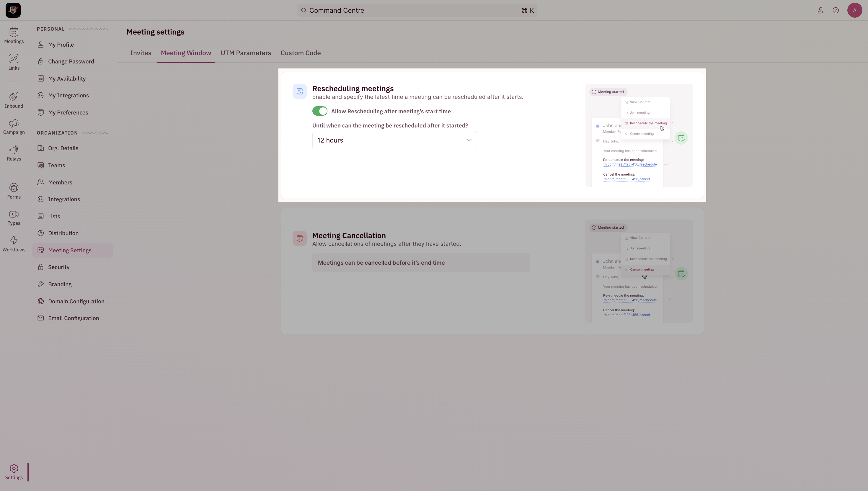Image resolution: width=868 pixels, height=491 pixels.
Task: Open the Distribution settings page
Action: click(63, 233)
